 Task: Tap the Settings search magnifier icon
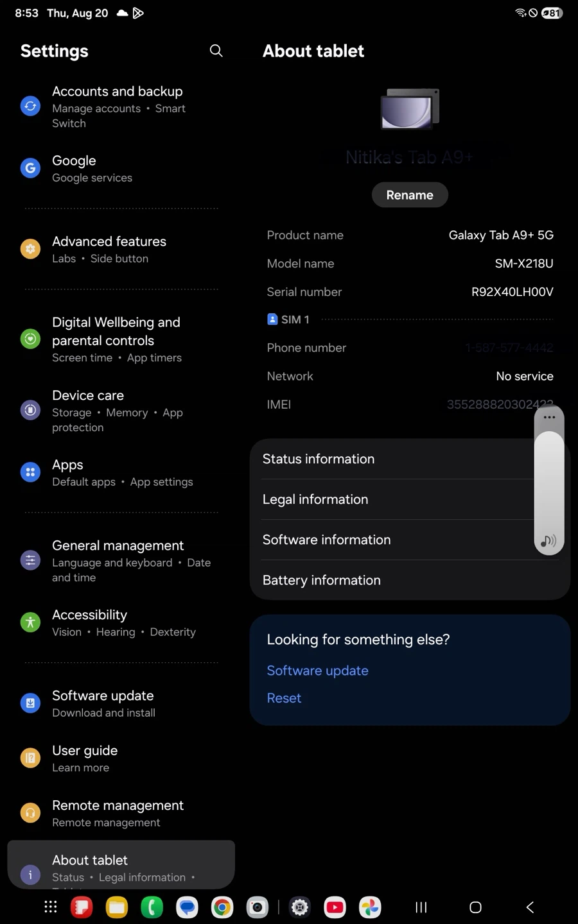[x=216, y=51]
